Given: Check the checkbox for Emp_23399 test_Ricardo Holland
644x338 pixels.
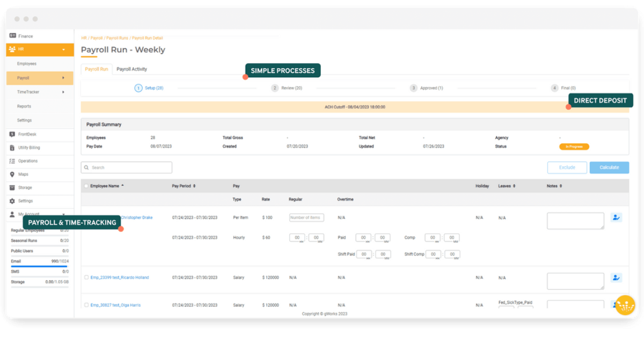Looking at the screenshot, I should (x=86, y=277).
